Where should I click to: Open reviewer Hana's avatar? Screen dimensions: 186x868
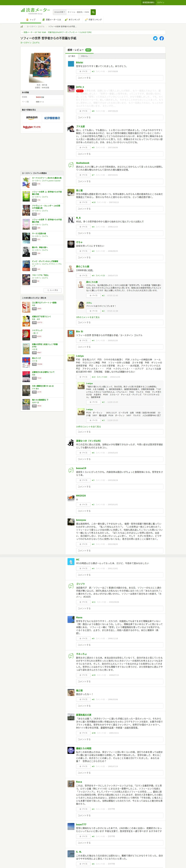[x=71, y=619]
